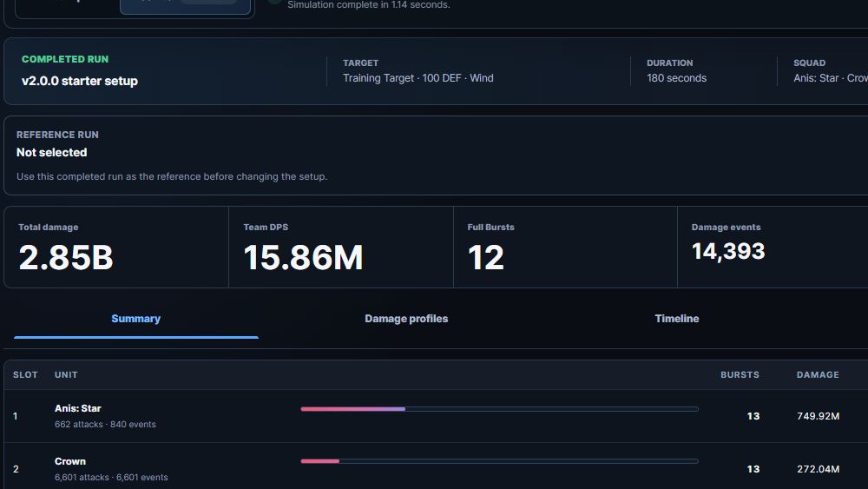Click the BURSTS column header
This screenshot has width=868, height=489.
740,375
